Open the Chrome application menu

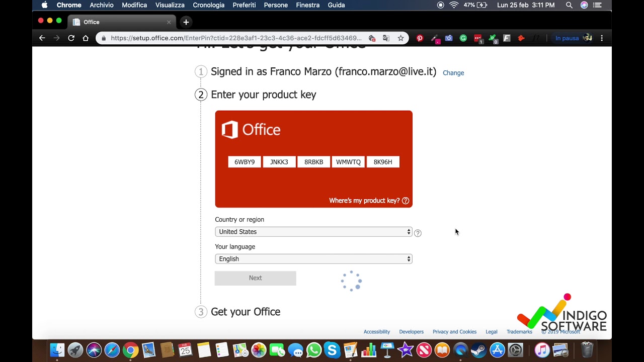point(69,5)
